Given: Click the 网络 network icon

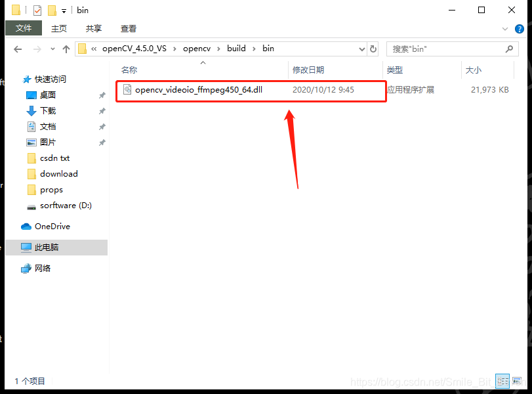Looking at the screenshot, I should [x=26, y=269].
